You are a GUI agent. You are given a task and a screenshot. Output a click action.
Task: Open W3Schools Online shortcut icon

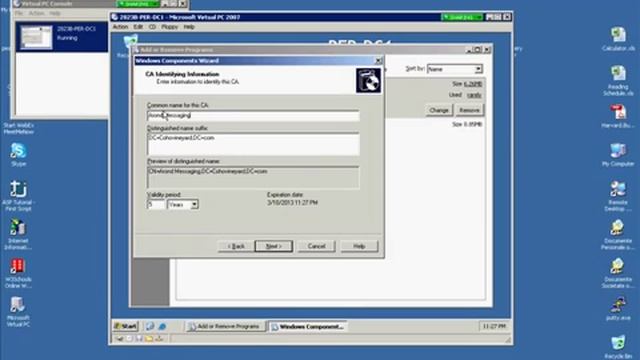coord(18,273)
